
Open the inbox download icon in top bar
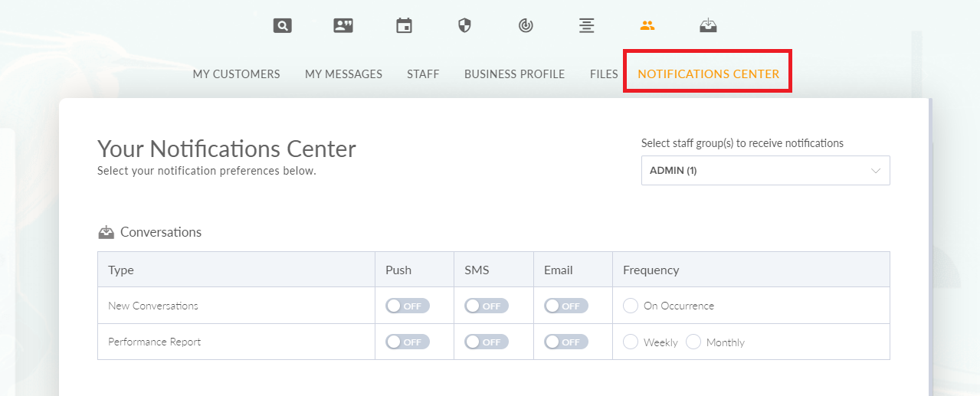pos(708,26)
